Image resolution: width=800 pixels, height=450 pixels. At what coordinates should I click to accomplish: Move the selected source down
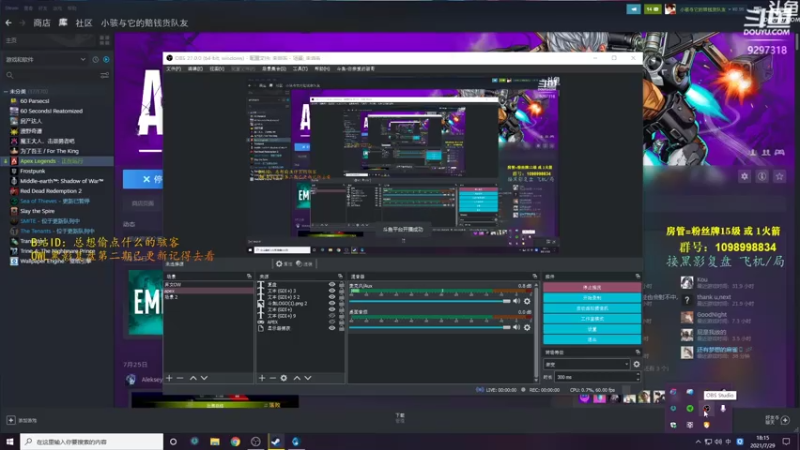click(308, 378)
